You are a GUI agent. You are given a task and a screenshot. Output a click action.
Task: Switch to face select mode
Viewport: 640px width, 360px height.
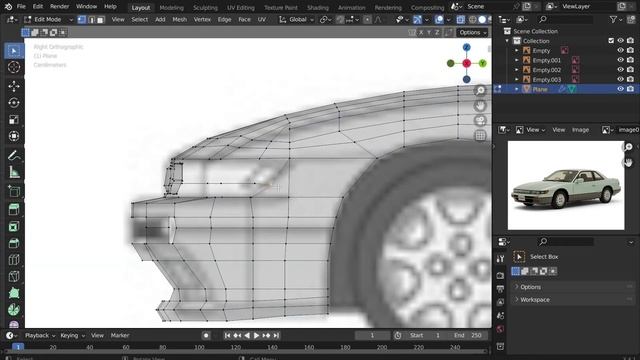pyautogui.click(x=100, y=20)
